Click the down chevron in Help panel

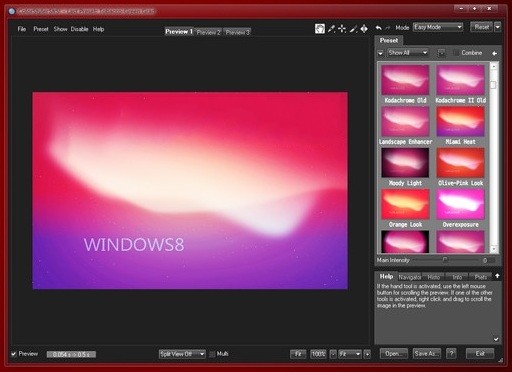496,339
